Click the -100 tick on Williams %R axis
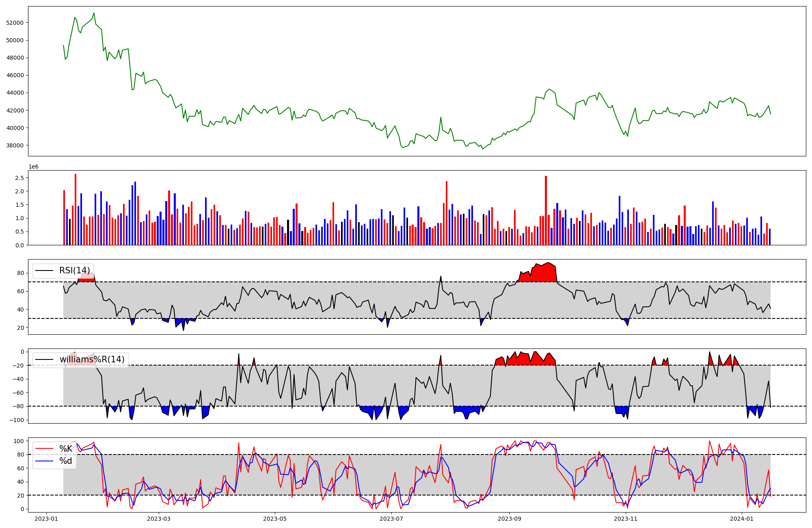Screen dimensions: 812x528 click(x=17, y=420)
